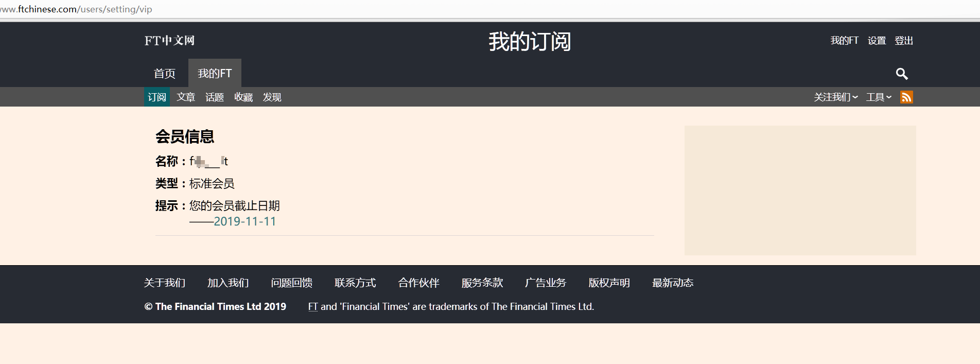Click 登出 to log out
The width and height of the screenshot is (980, 364).
[x=904, y=41]
